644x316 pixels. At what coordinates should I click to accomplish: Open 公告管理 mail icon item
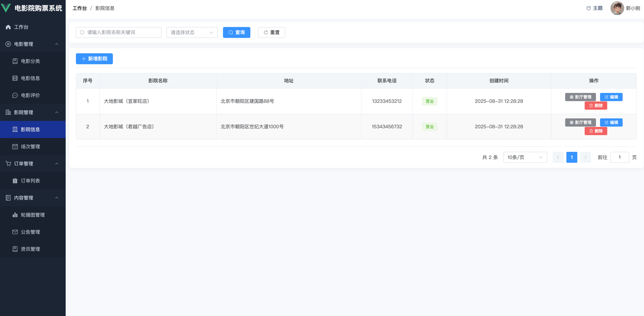[x=30, y=232]
